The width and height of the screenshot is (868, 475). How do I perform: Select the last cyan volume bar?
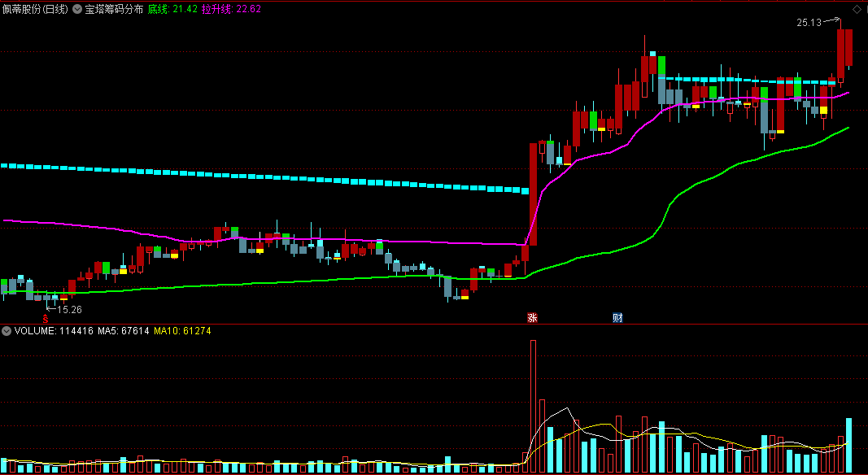[x=848, y=446]
